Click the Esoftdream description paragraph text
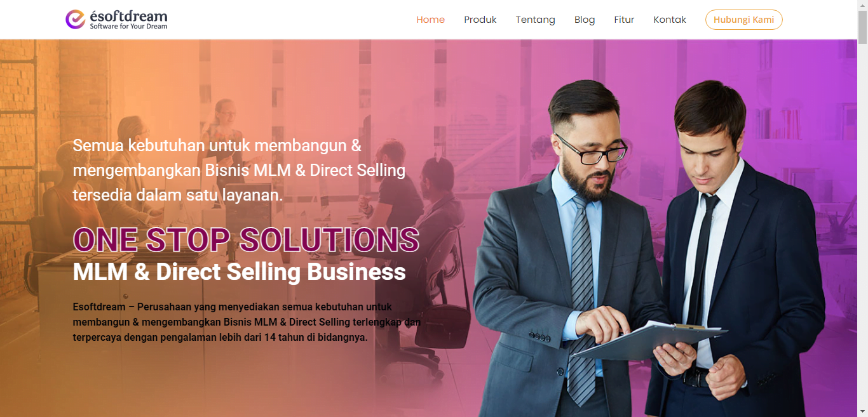868x417 pixels. click(x=247, y=322)
